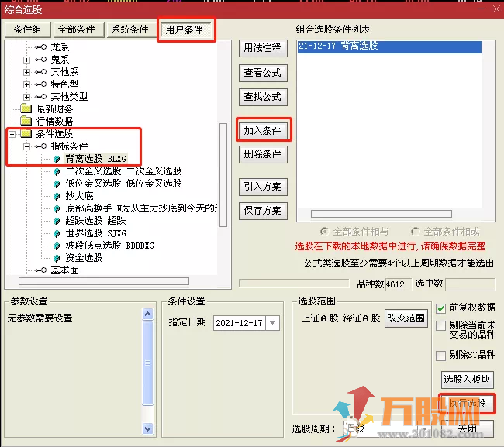Click the diamond icon beside 二次金叉选股
This screenshot has height=447, width=504.
click(x=57, y=171)
